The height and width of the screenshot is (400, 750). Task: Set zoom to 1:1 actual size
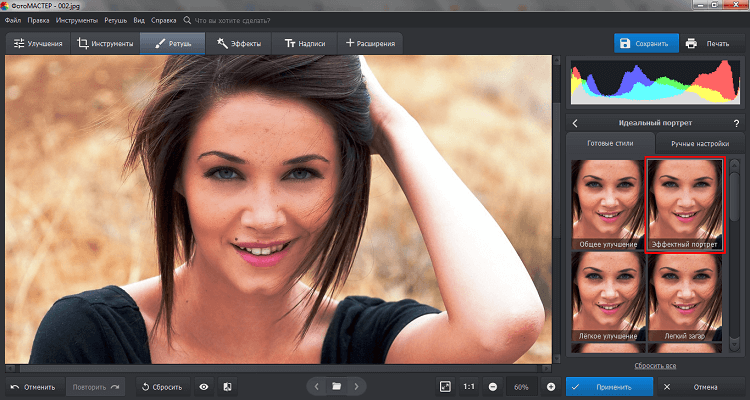(469, 386)
